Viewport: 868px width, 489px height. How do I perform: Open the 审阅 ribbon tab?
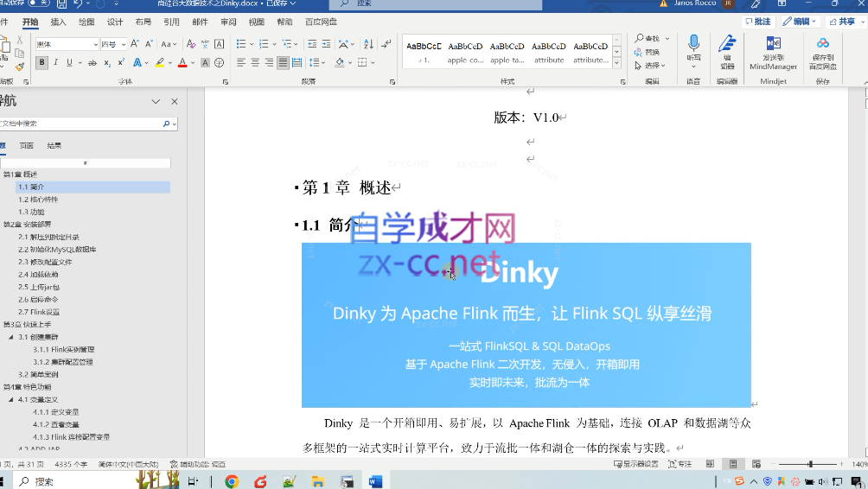228,22
